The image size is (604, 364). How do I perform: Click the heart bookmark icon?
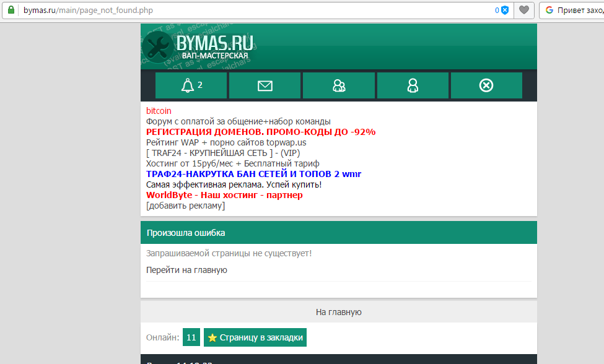[524, 10]
